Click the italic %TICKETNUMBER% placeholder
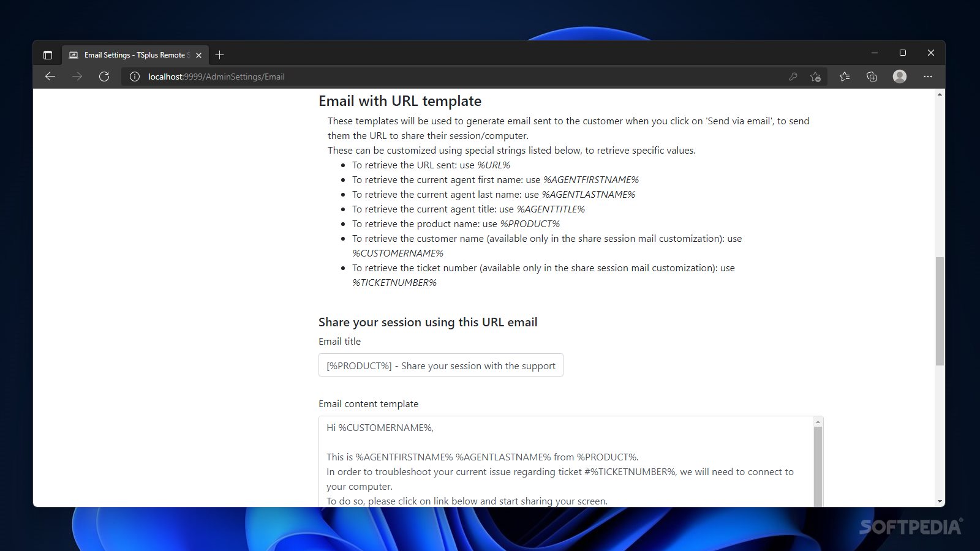 point(394,283)
